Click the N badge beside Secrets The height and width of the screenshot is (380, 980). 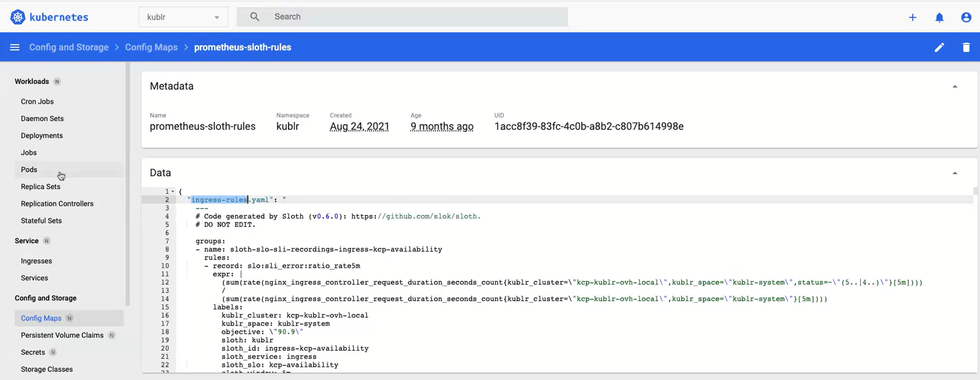[53, 352]
